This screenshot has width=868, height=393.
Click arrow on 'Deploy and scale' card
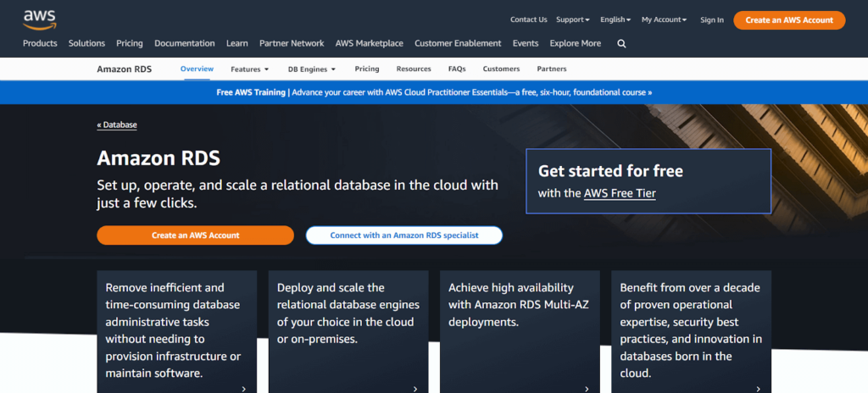tap(415, 388)
